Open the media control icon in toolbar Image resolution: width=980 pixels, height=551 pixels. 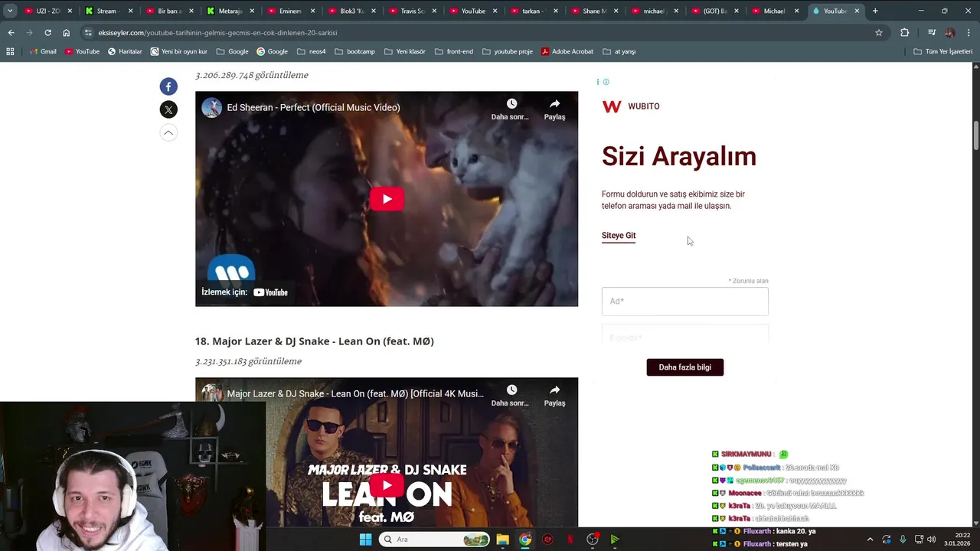point(932,33)
